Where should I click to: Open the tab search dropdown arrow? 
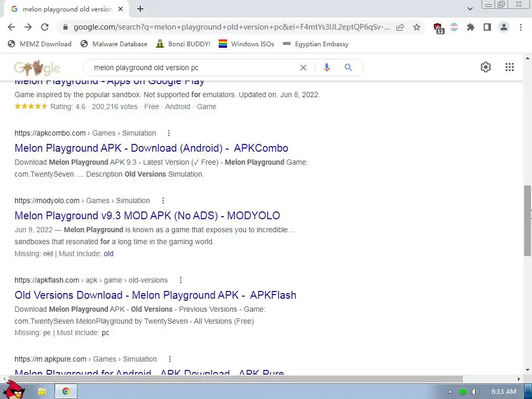[x=470, y=9]
